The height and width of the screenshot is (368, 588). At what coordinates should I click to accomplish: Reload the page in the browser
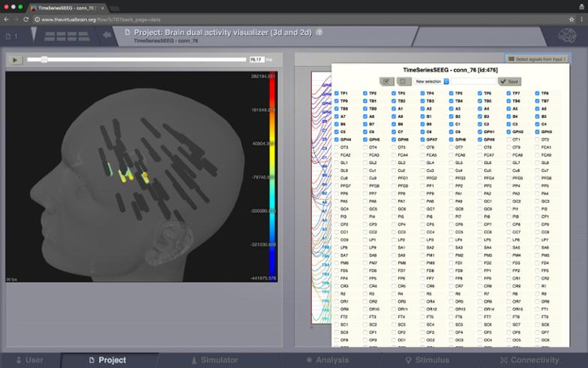click(x=25, y=19)
